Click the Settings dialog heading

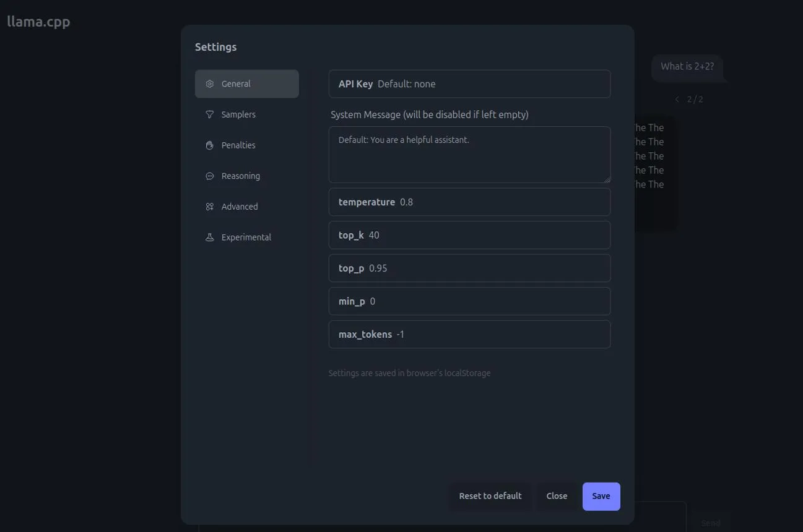click(215, 47)
